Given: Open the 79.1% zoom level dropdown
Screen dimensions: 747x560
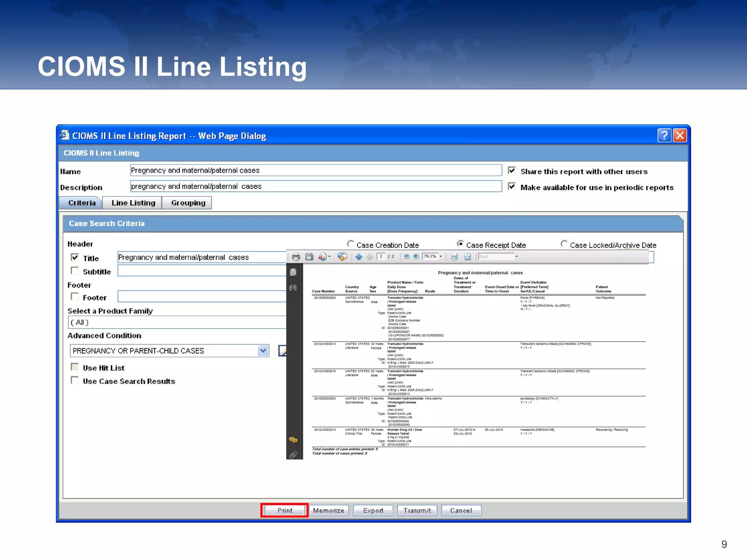Looking at the screenshot, I should 441,257.
